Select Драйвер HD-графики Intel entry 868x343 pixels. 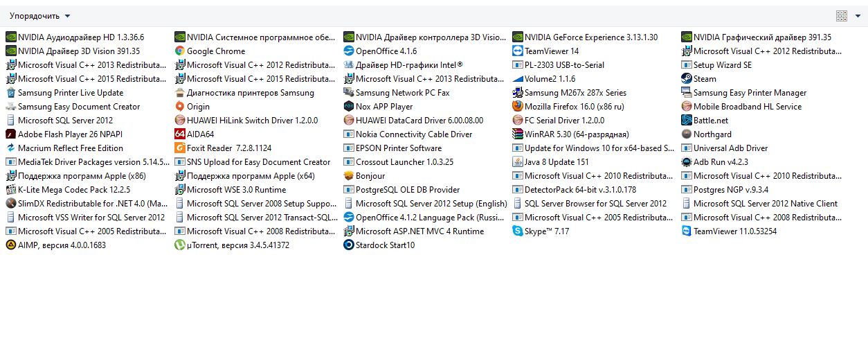point(403,65)
